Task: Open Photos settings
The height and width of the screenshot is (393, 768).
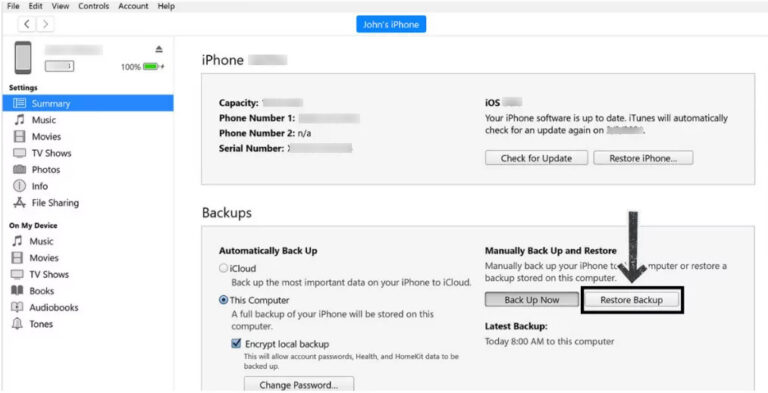Action: pyautogui.click(x=46, y=170)
